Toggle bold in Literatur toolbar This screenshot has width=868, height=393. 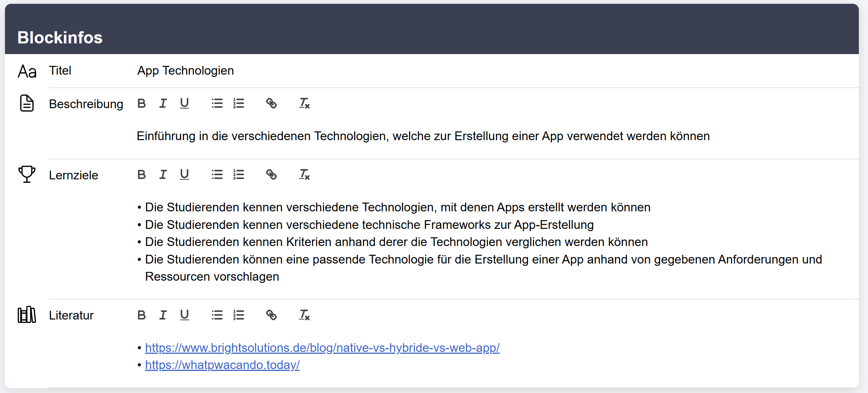141,315
